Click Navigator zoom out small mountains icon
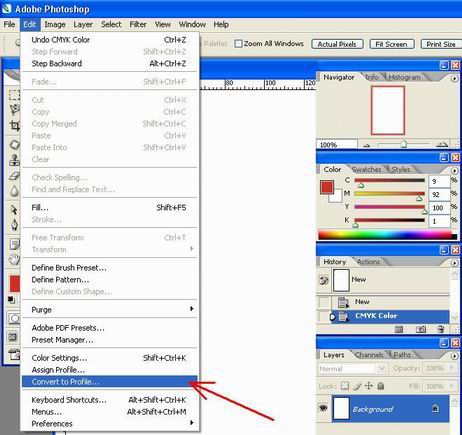462x435 pixels. tap(367, 145)
